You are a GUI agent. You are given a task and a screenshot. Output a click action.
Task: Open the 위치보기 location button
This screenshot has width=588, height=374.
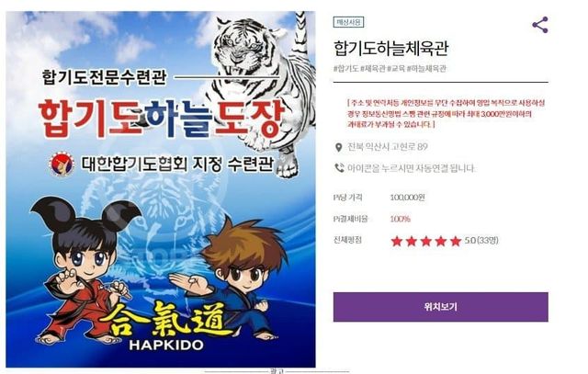(441, 307)
